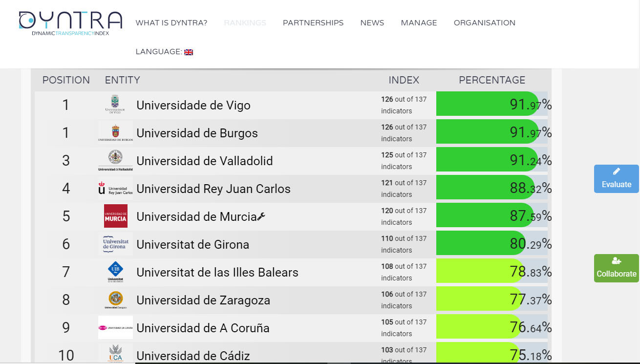Image resolution: width=640 pixels, height=364 pixels.
Task: Click the Universidade da Coruña logo
Action: (115, 328)
